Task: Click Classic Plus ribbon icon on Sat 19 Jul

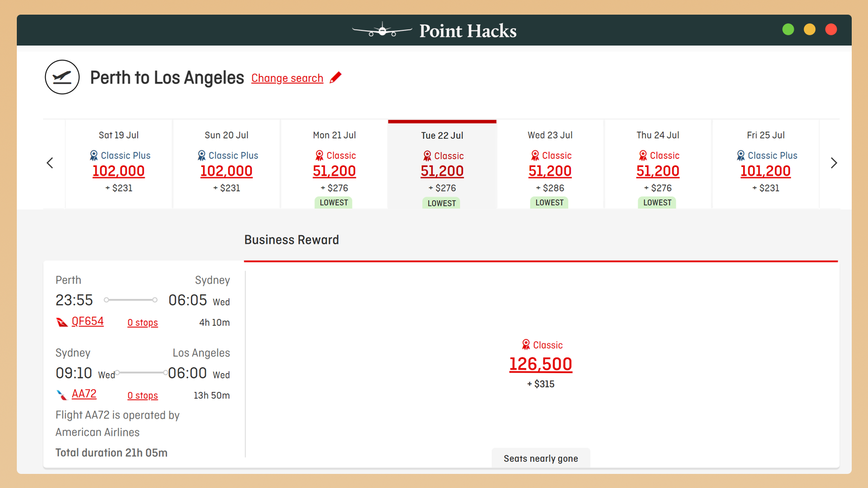Action: 94,156
